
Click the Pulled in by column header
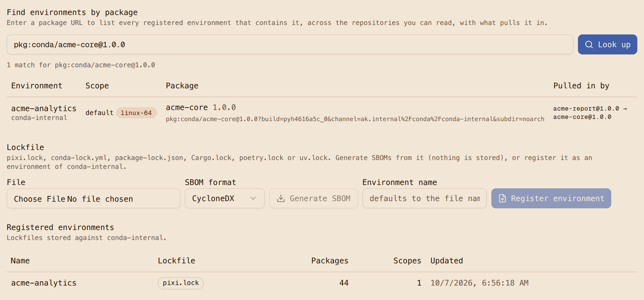581,86
